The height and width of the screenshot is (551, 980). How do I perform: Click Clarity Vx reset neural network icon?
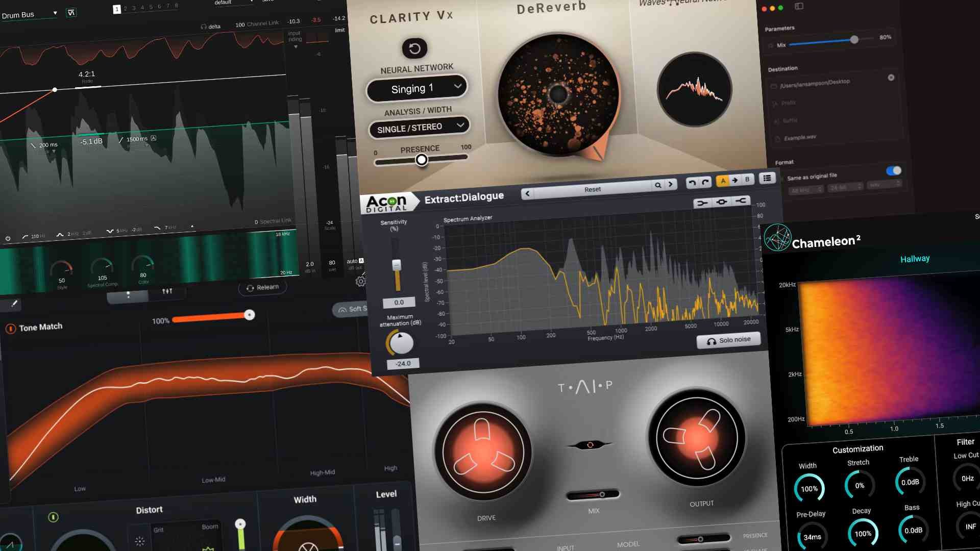pos(414,48)
